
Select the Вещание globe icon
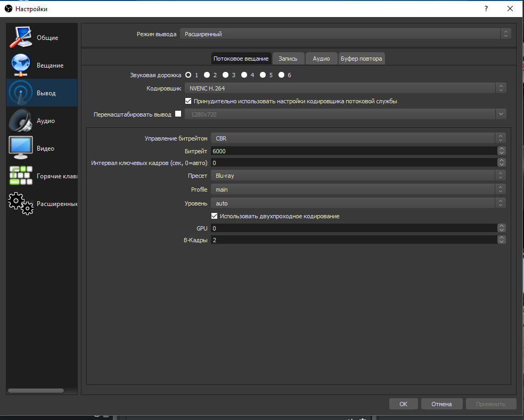(x=21, y=65)
